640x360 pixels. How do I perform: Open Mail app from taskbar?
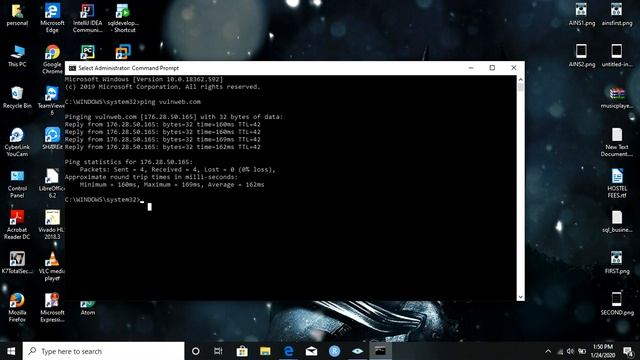311,351
